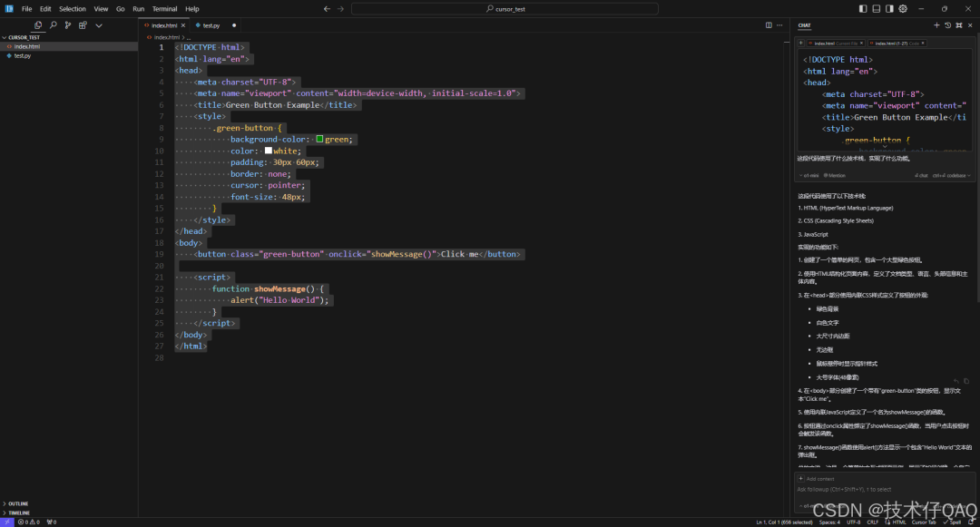Click the ports status bar indicator
980x527 pixels.
pos(51,522)
